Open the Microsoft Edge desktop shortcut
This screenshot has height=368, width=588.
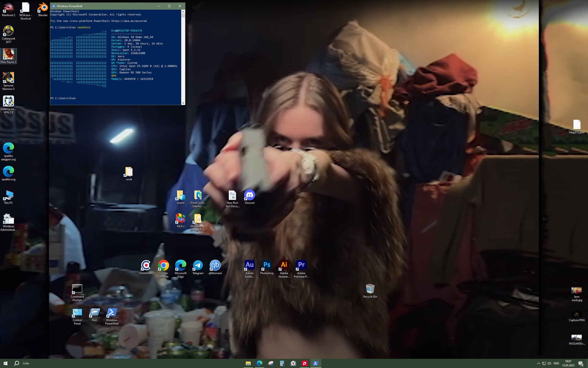click(x=181, y=269)
